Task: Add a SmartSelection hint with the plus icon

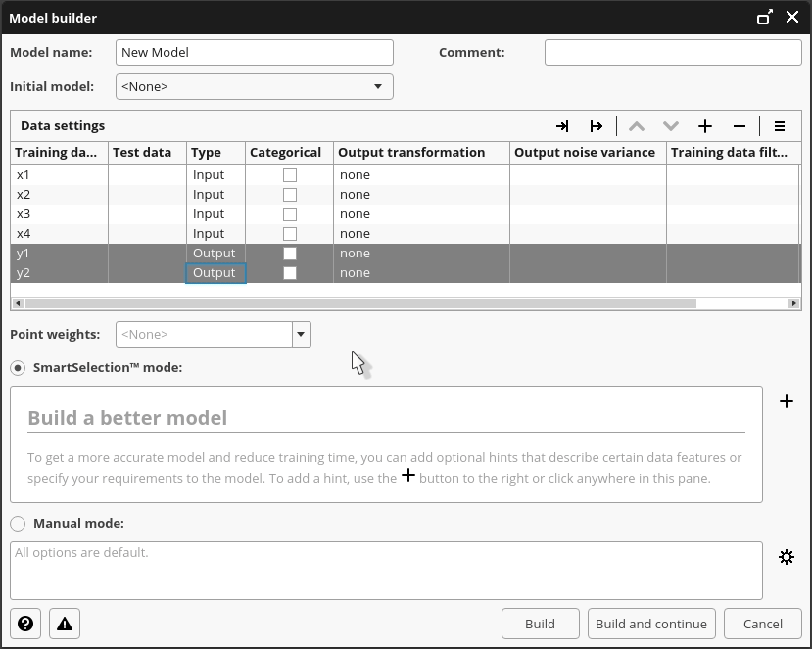Action: (787, 401)
